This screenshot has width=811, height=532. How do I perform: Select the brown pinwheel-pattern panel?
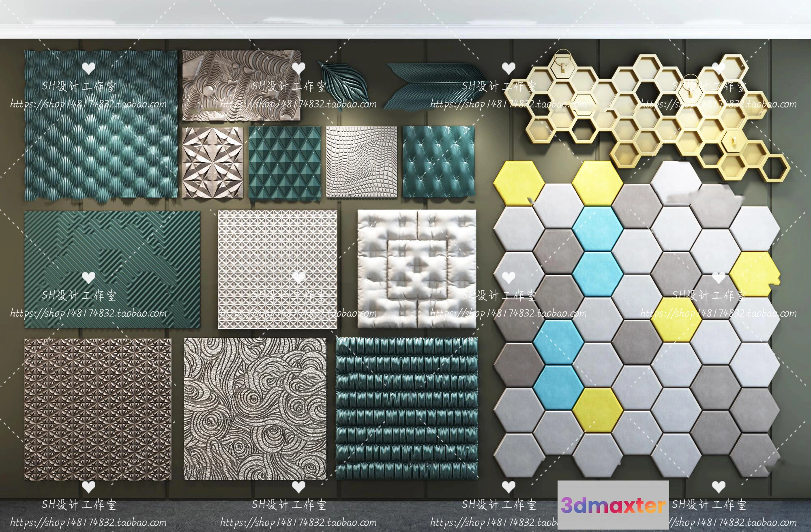[x=97, y=410]
